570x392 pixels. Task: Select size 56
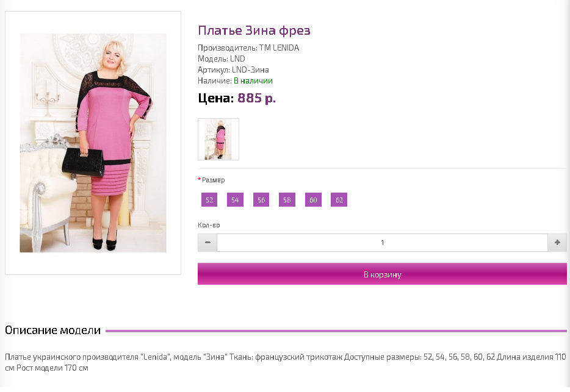coord(261,200)
